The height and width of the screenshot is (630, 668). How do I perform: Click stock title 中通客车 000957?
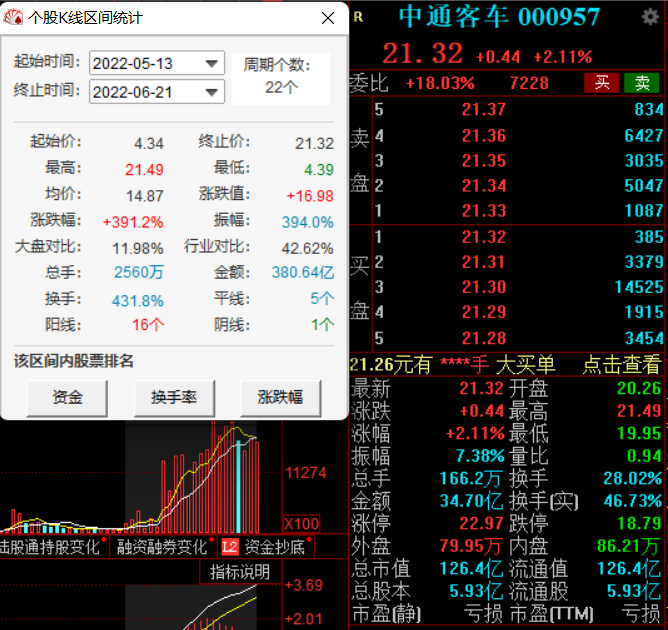[x=499, y=17]
